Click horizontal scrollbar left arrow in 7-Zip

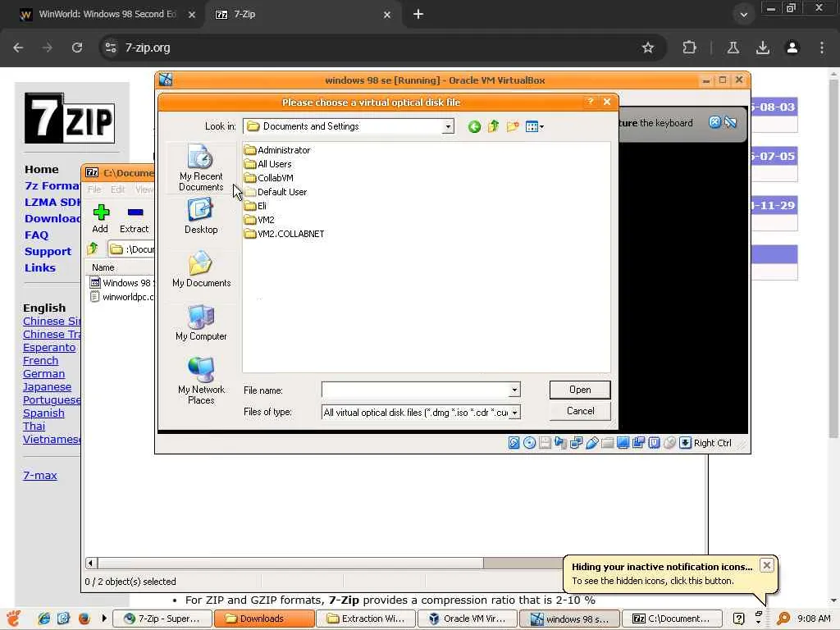pyautogui.click(x=91, y=563)
